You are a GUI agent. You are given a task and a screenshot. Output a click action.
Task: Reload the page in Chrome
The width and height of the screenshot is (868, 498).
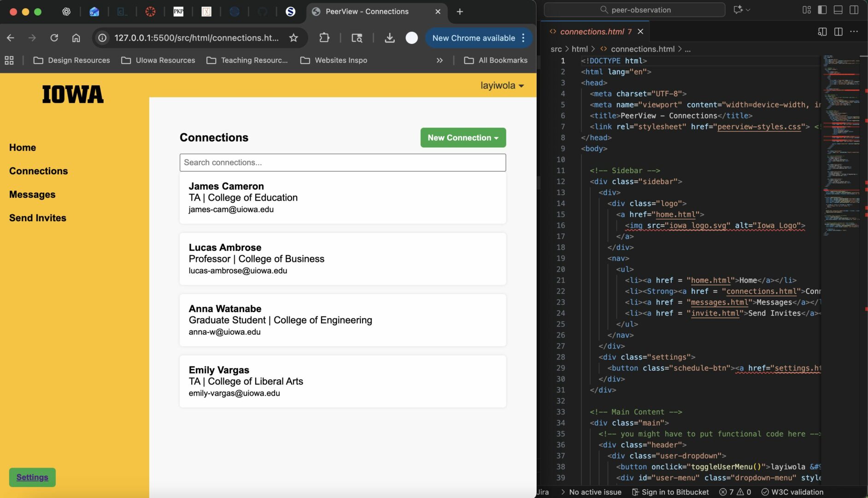coord(54,38)
